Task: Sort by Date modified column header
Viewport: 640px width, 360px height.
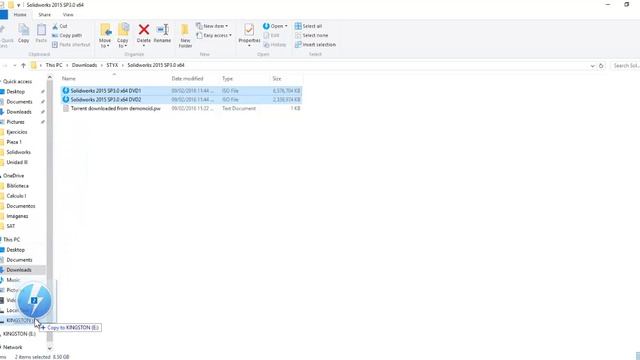Action: pyautogui.click(x=187, y=78)
